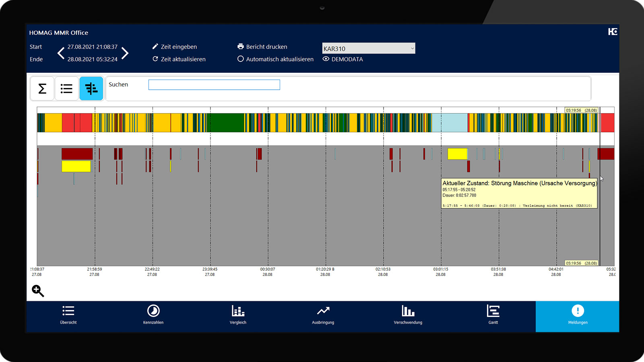
Task: Select the timeline chart view icon
Action: pos(91,88)
